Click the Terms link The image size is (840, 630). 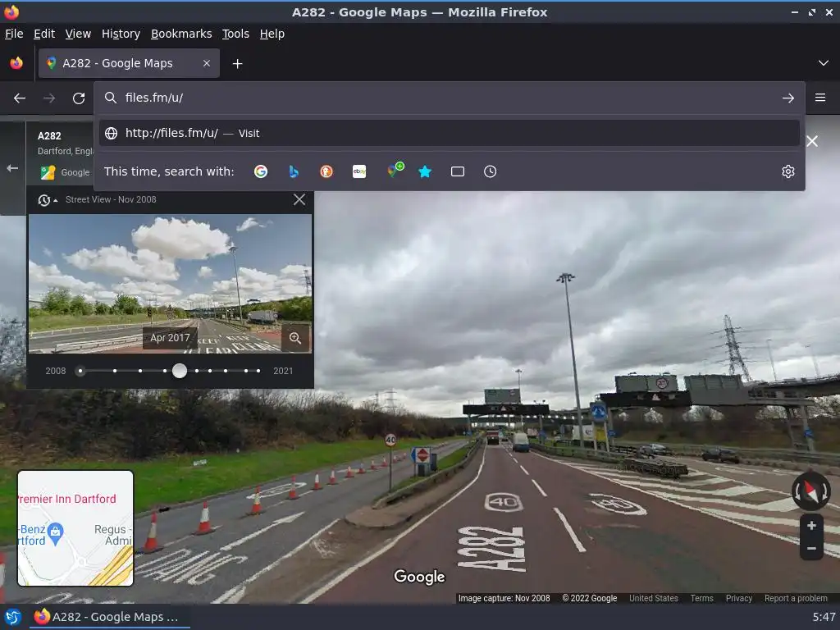(702, 598)
